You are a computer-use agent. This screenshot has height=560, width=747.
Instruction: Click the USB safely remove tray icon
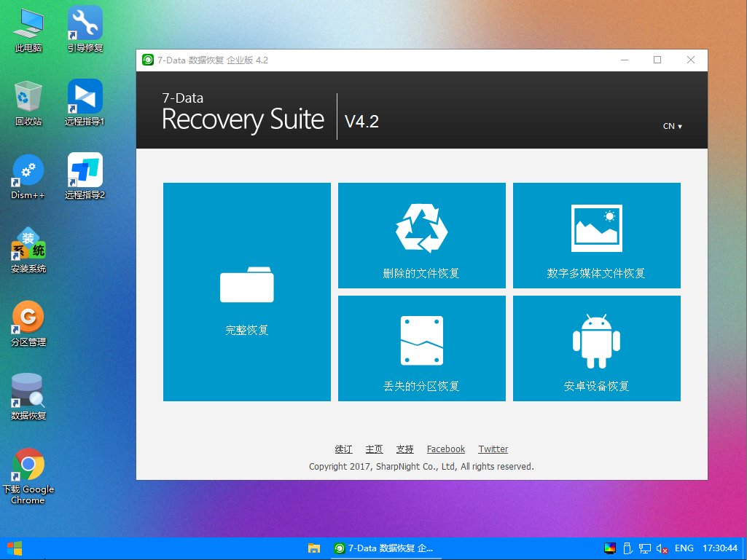tap(628, 548)
